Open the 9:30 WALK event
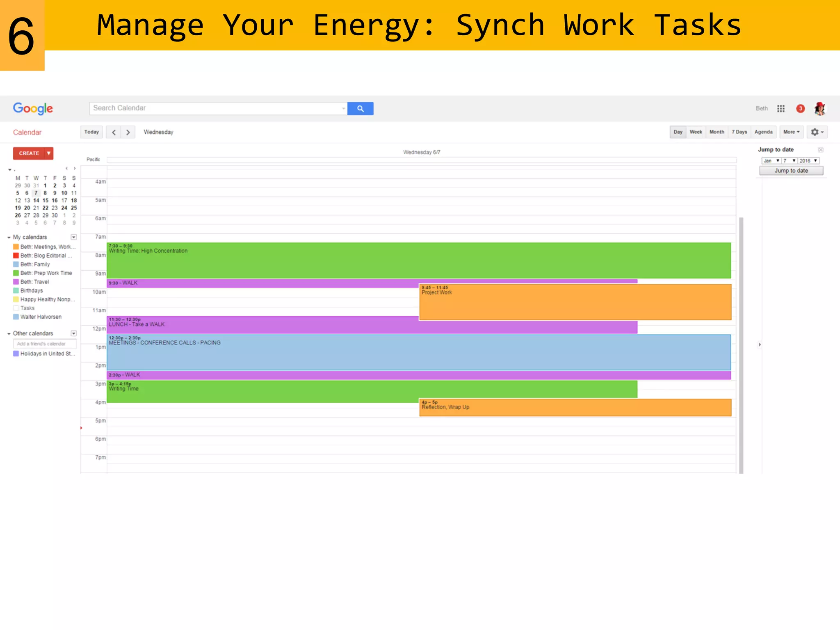Viewport: 840px width, 630px height. (x=262, y=283)
